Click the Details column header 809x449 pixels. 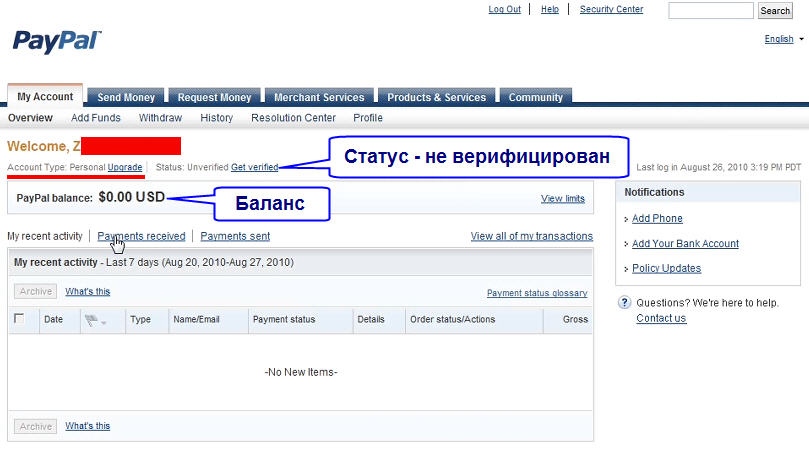tap(371, 319)
